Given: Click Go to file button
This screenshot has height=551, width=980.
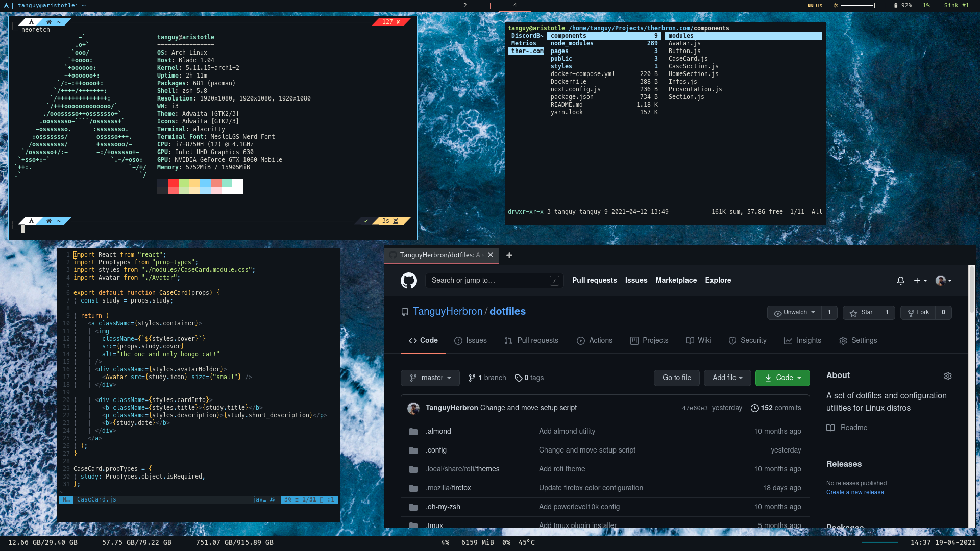Looking at the screenshot, I should [x=677, y=378].
